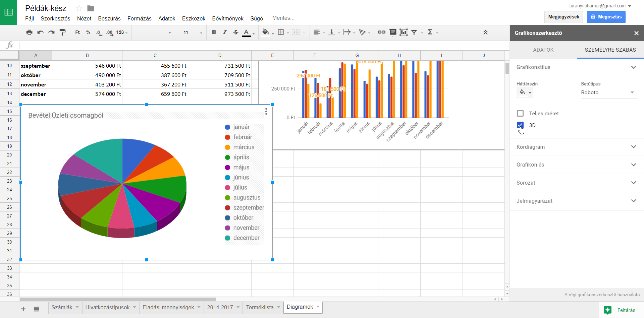Enable the Teljes méret checkbox
The height and width of the screenshot is (318, 644).
[x=520, y=114]
